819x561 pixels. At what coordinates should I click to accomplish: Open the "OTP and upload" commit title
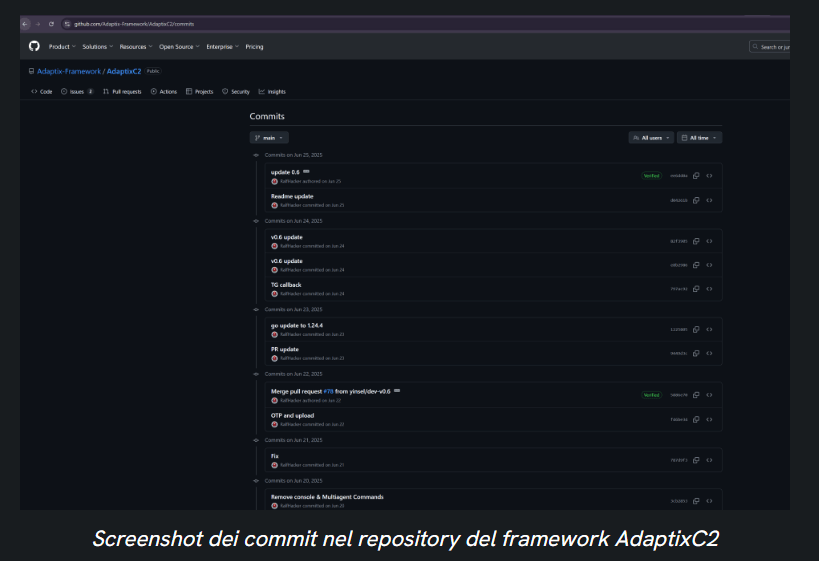tap(292, 415)
